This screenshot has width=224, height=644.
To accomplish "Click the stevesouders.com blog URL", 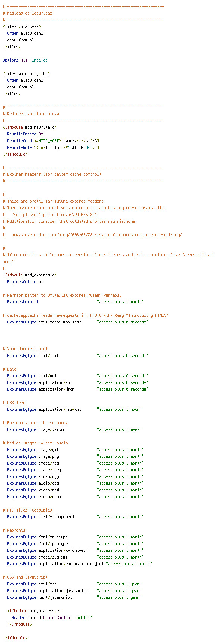I will pos(97,235).
